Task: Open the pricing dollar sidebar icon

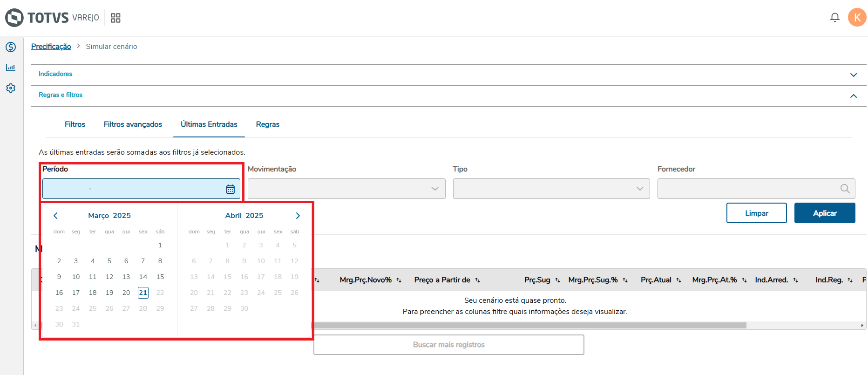Action: pos(11,47)
